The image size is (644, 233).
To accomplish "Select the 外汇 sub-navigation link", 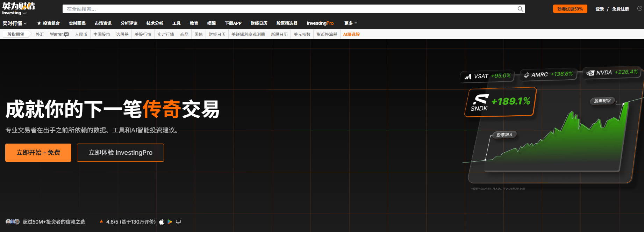I will click(40, 34).
